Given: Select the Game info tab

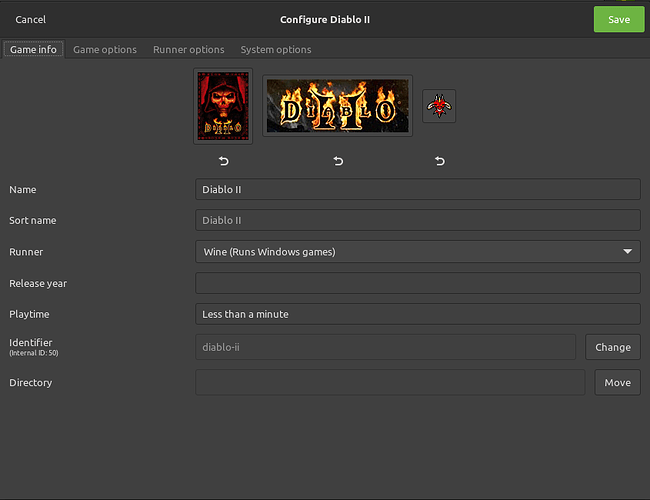Looking at the screenshot, I should point(33,49).
